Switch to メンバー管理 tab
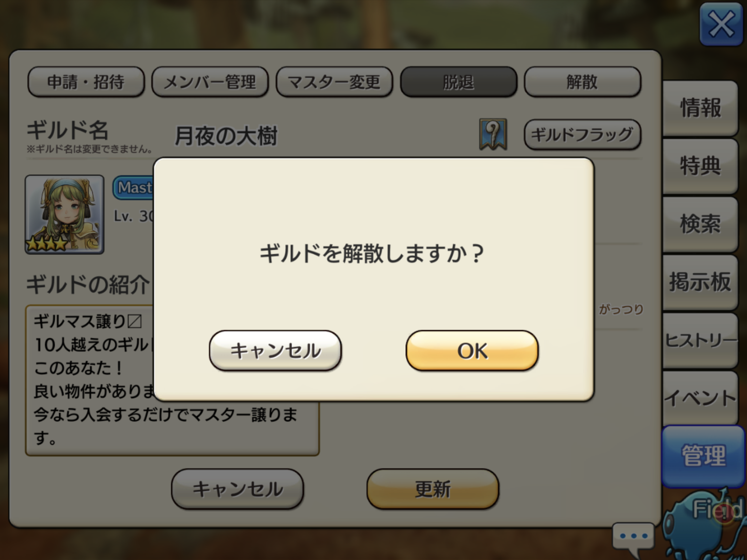 (x=210, y=82)
